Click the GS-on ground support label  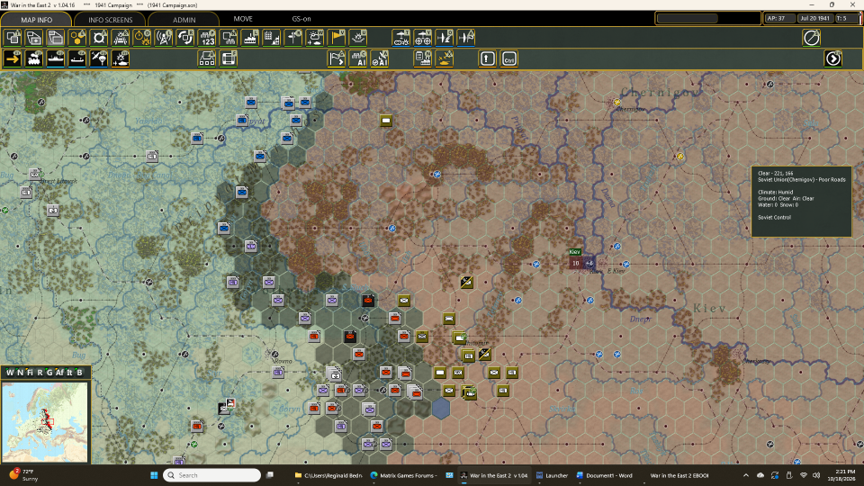(301, 19)
